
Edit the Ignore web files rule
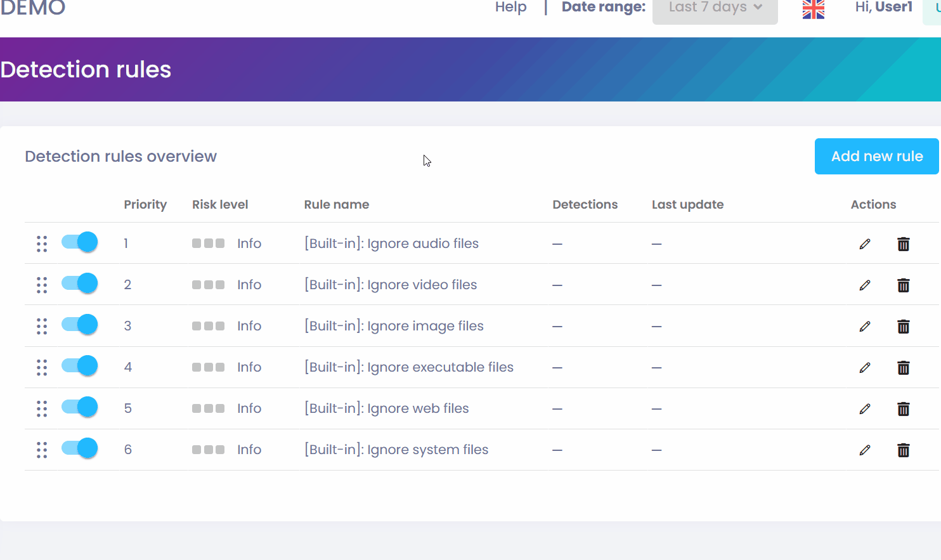coord(865,408)
